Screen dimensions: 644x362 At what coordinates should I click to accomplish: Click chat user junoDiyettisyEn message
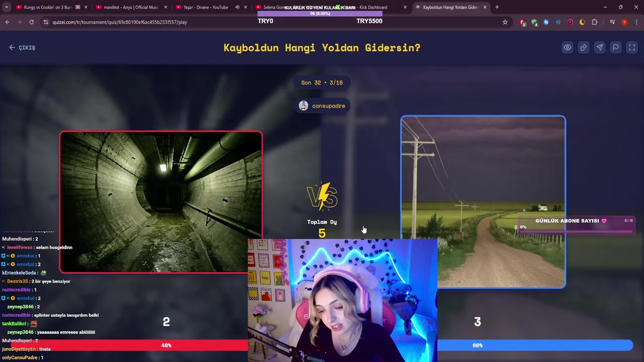[26, 349]
